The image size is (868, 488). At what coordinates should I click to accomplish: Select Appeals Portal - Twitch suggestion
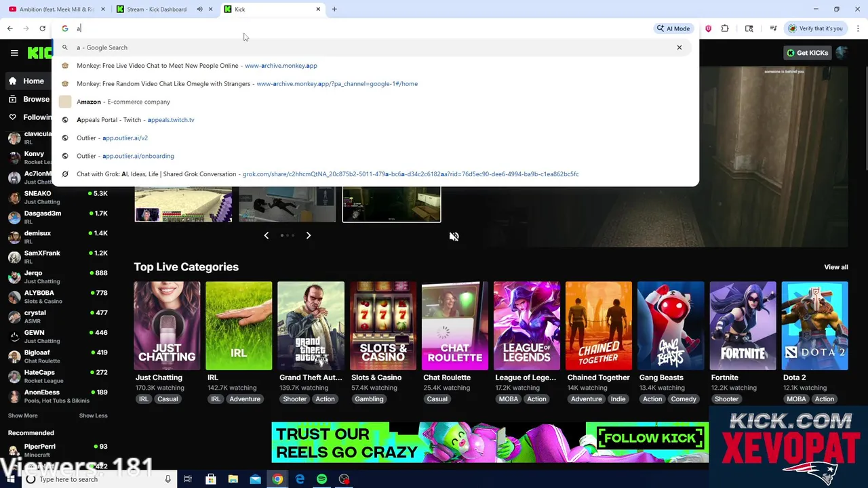tap(375, 120)
